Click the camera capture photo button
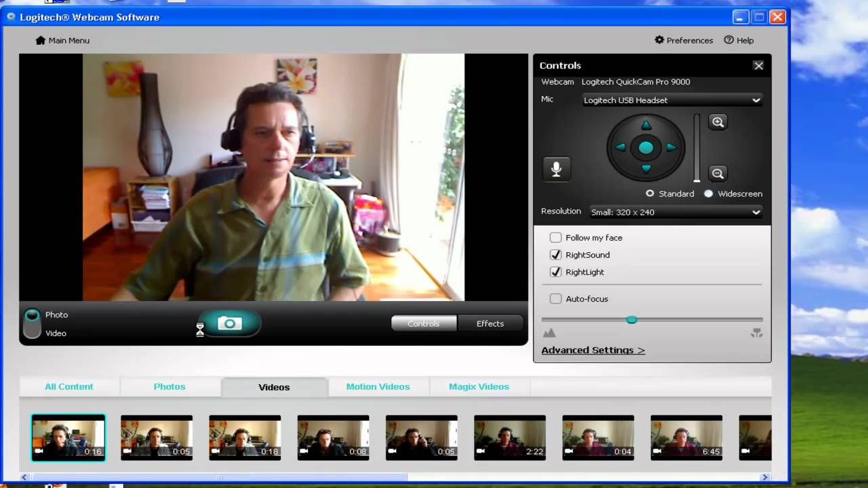The image size is (868, 488). [x=230, y=323]
